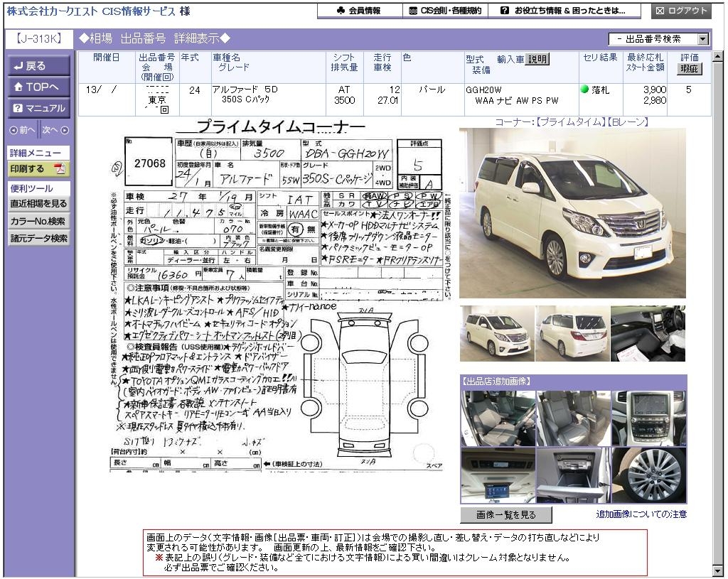The height and width of the screenshot is (579, 728).
Task: Click the handwritten auction sheet image
Action: (x=280, y=297)
